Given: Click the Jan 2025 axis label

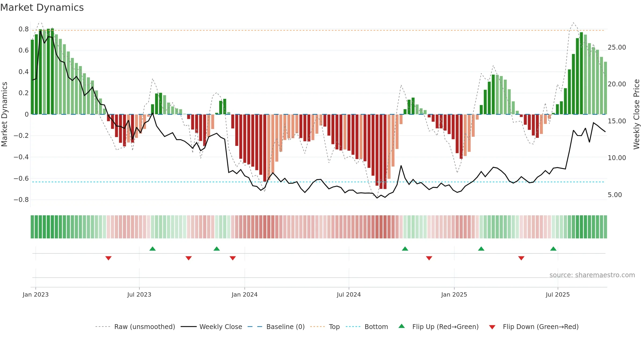Looking at the screenshot, I should coord(454,294).
